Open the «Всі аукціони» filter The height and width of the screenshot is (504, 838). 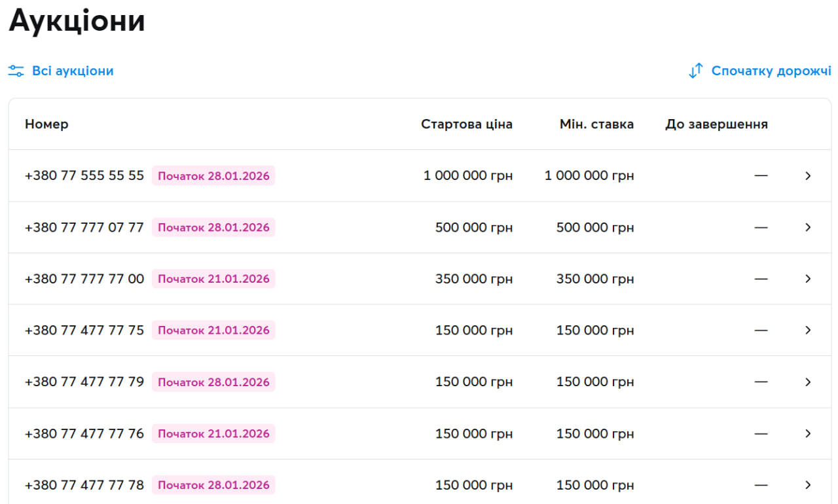[73, 71]
